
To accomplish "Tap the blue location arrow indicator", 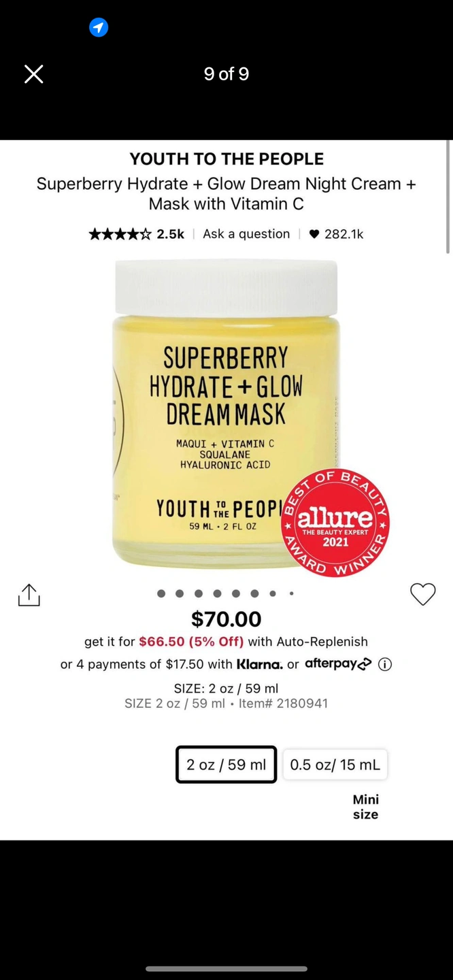I will click(99, 27).
